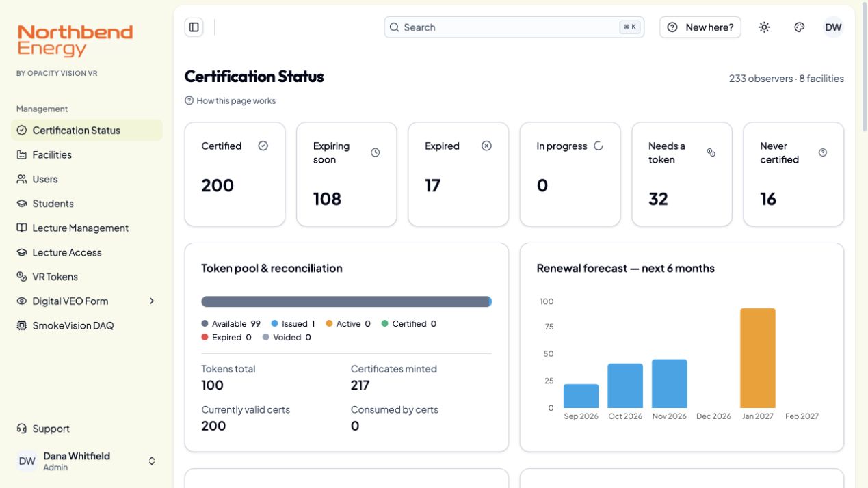The height and width of the screenshot is (488, 868).
Task: Open How this page works link
Action: (230, 100)
